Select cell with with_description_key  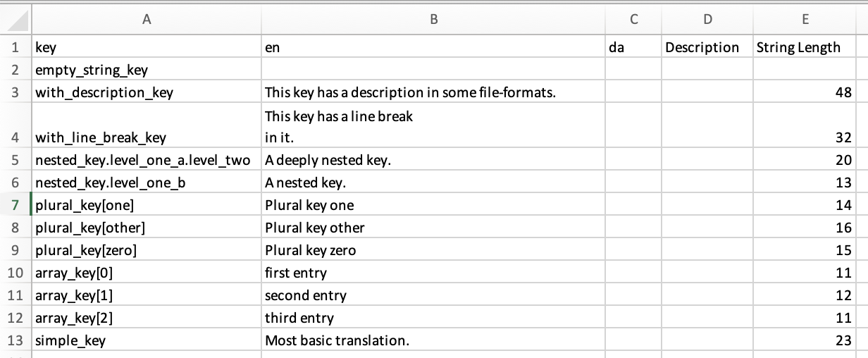(146, 92)
